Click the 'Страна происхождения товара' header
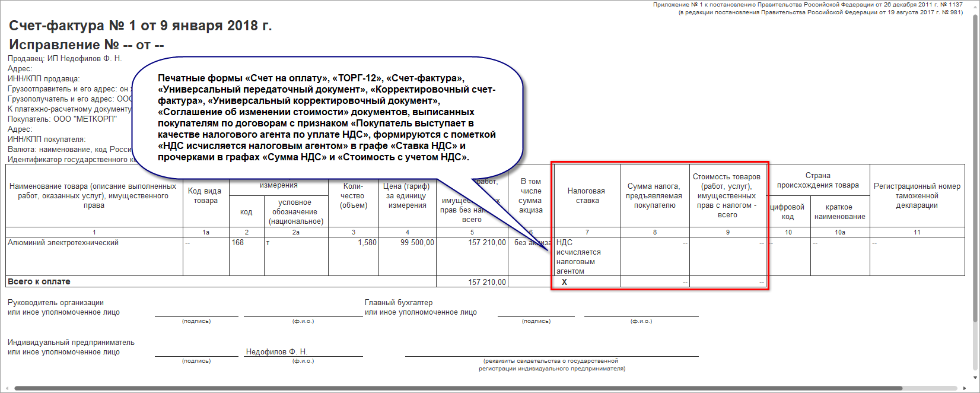 coord(817,180)
